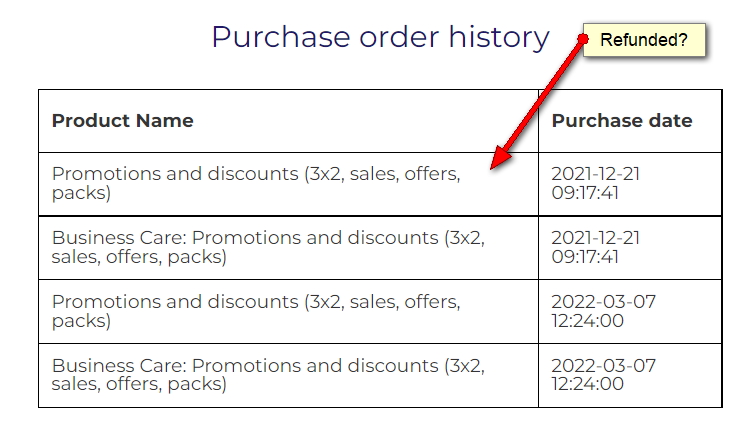743x424 pixels.
Task: Select the yellow "Refunded?" callout note
Action: click(x=644, y=41)
